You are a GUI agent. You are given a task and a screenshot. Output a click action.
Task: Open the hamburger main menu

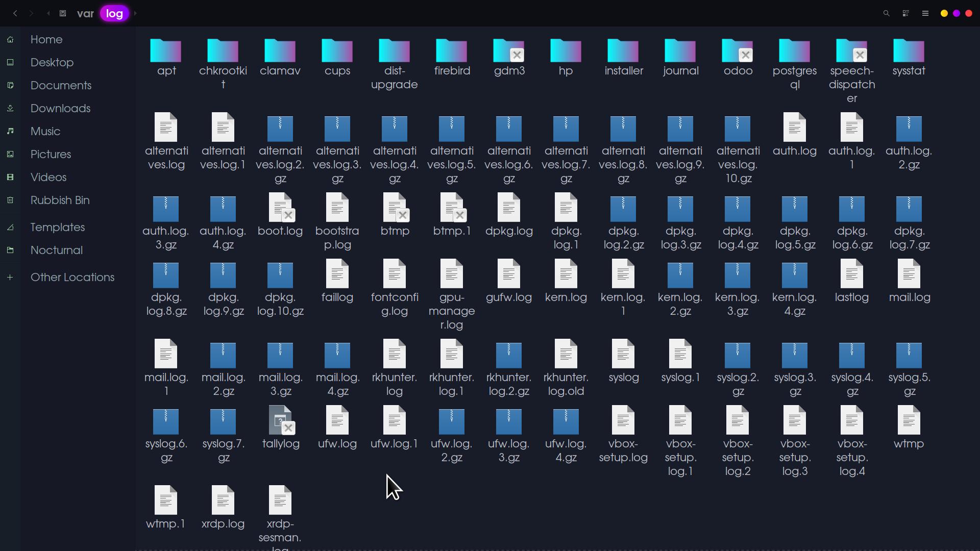point(925,13)
